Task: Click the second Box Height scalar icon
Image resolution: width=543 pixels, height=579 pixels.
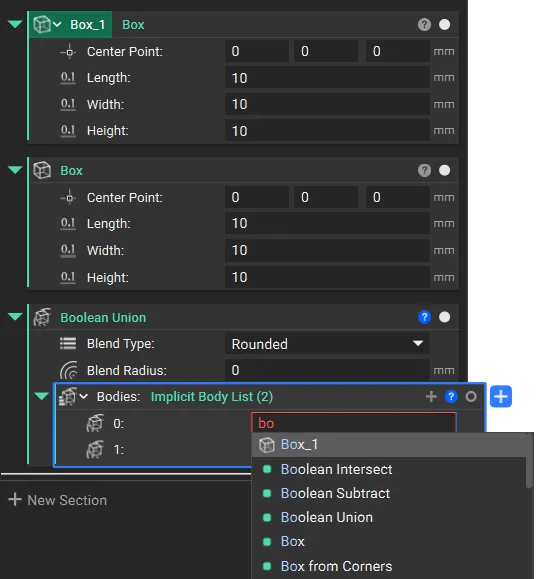Action: [x=68, y=278]
